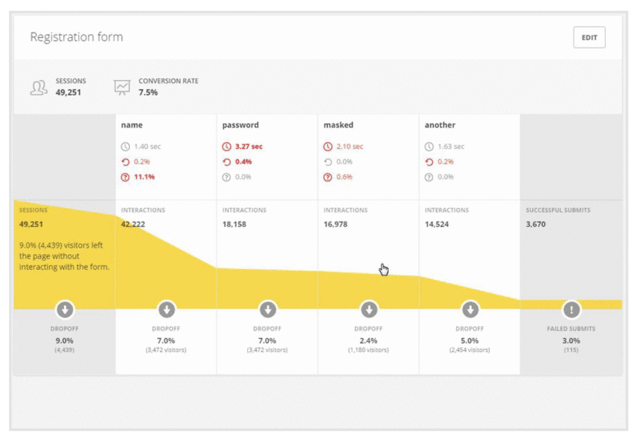Click the refill icon in the masked column
Screen dimensions: 640x440
[328, 162]
